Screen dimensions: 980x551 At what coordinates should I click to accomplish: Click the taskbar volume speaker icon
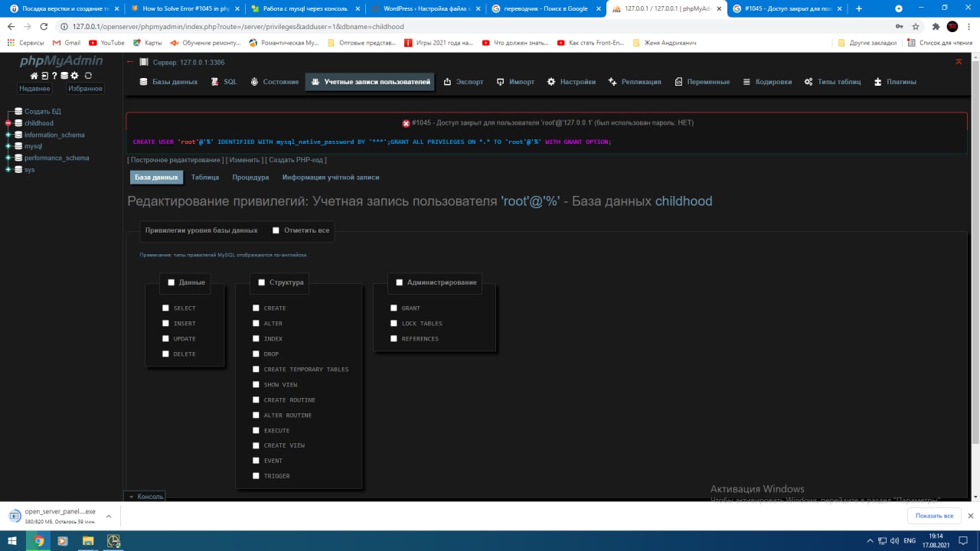click(893, 540)
